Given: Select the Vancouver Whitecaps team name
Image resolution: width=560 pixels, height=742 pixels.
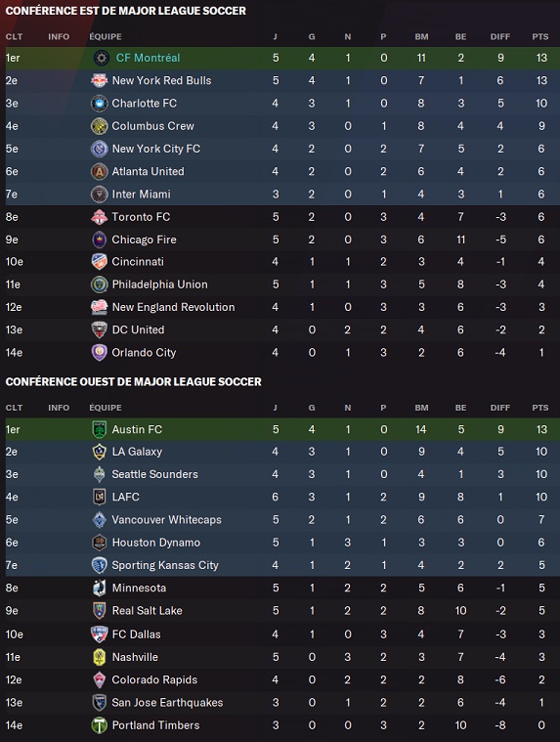Looking at the screenshot, I should [166, 519].
